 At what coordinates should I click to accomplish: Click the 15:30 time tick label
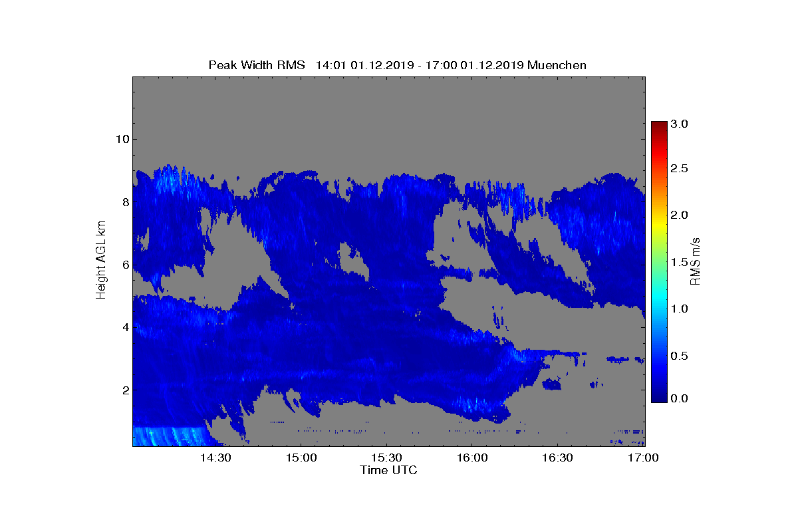[386, 458]
